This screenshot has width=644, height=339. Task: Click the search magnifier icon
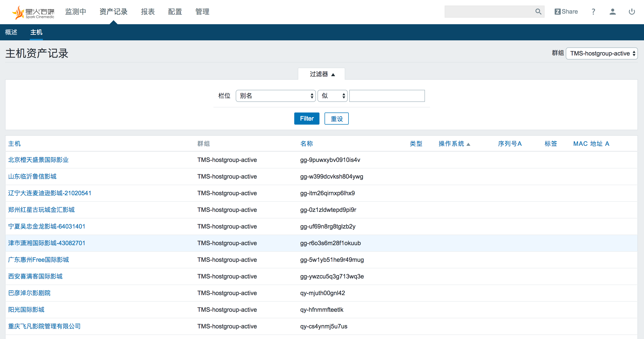[x=538, y=12]
